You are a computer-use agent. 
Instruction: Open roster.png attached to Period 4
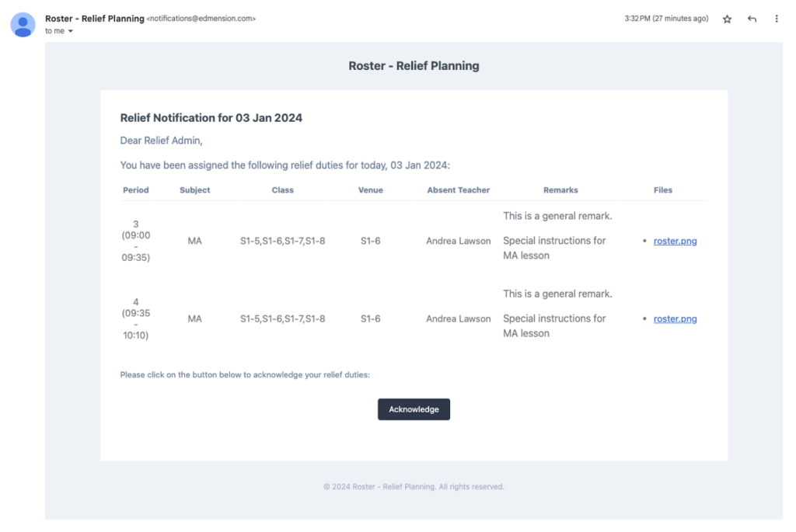click(675, 318)
